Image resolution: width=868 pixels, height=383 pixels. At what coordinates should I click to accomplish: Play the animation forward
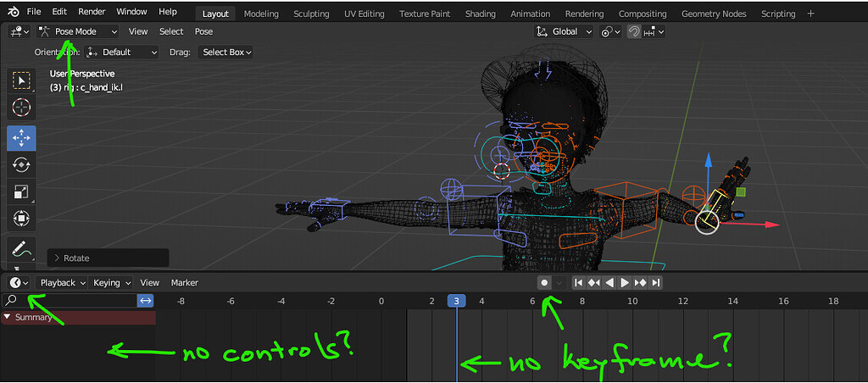tap(625, 283)
